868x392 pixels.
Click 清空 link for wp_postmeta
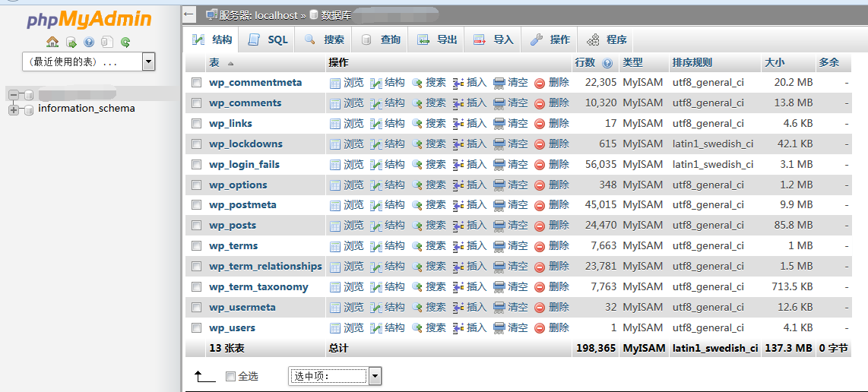coord(518,205)
